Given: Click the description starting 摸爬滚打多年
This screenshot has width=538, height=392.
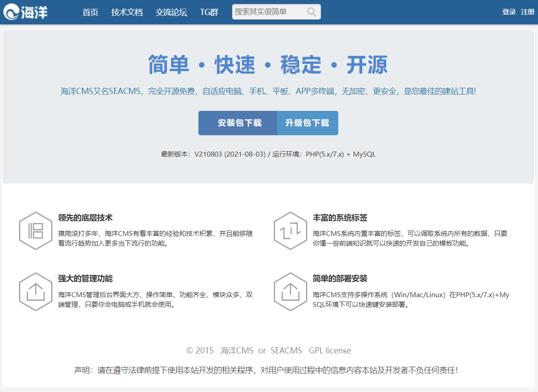Looking at the screenshot, I should tap(155, 238).
